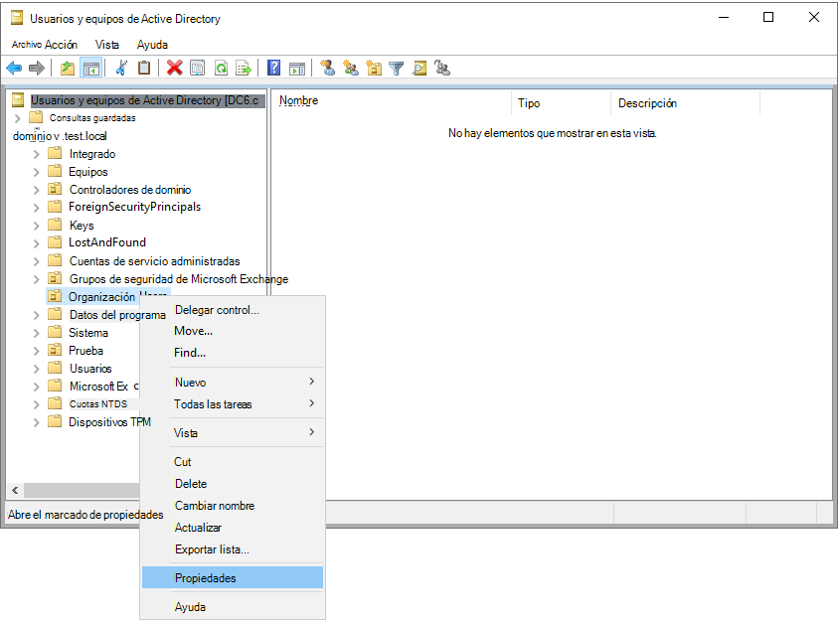Open the Nuevo submenu
Screen dimensions: 840x625
pyautogui.click(x=233, y=382)
